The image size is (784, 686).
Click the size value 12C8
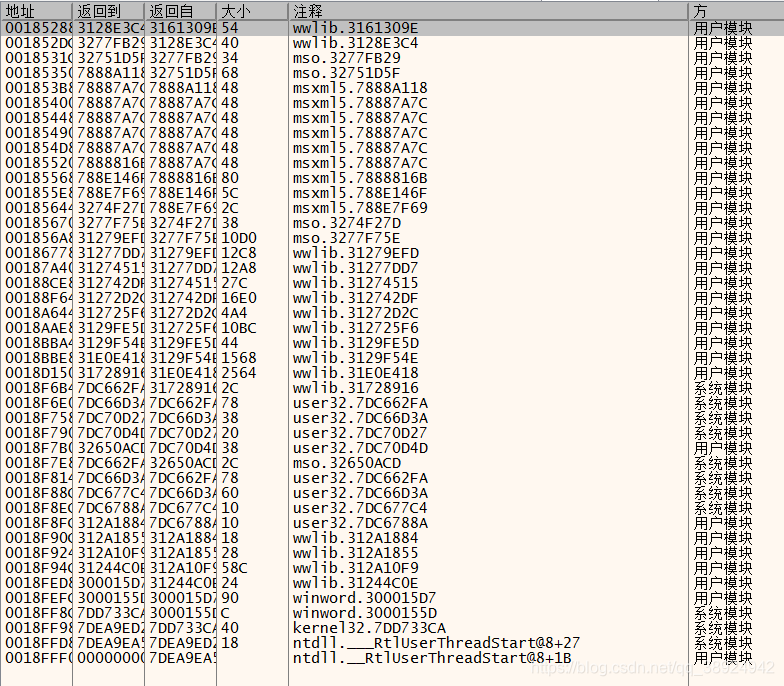click(x=238, y=253)
